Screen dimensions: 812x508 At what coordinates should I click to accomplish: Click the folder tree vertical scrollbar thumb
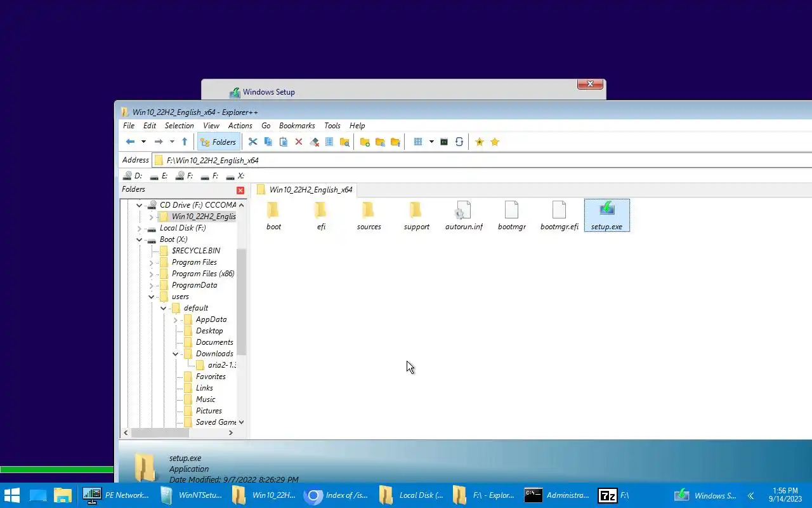tap(241, 302)
